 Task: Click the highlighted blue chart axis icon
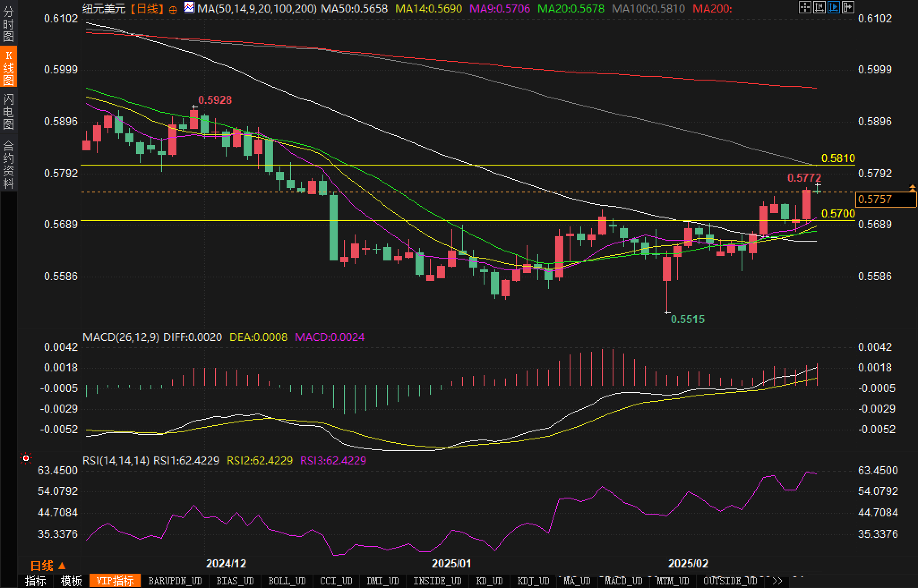pos(833,7)
